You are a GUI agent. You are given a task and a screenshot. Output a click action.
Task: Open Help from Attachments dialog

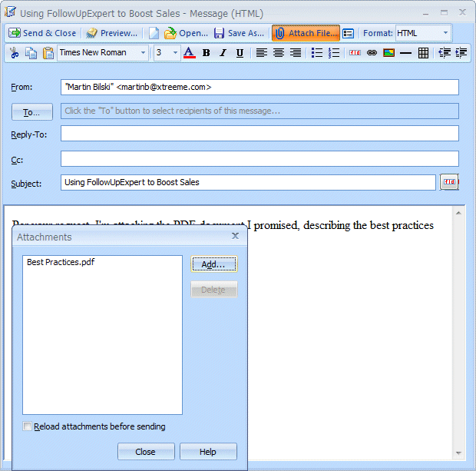(x=208, y=452)
